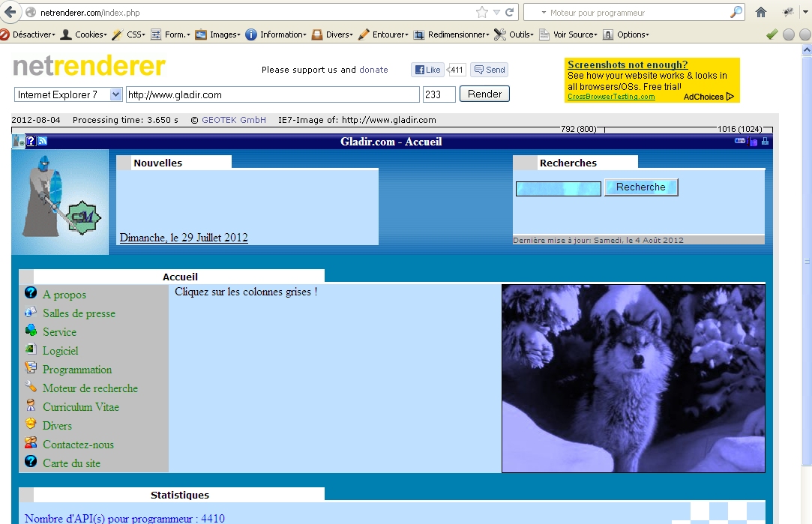Open the Désactiver toolbar menu
Screen dimensions: 812x524
pos(28,34)
